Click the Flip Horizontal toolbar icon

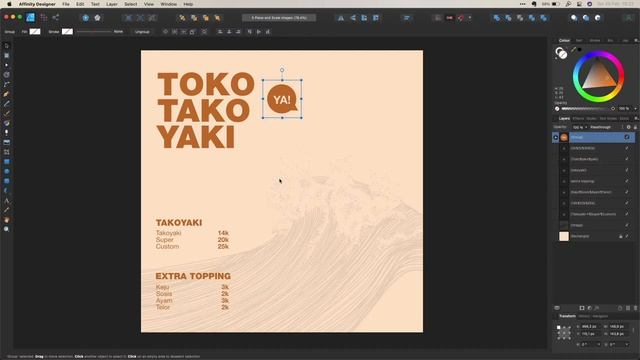340,18
